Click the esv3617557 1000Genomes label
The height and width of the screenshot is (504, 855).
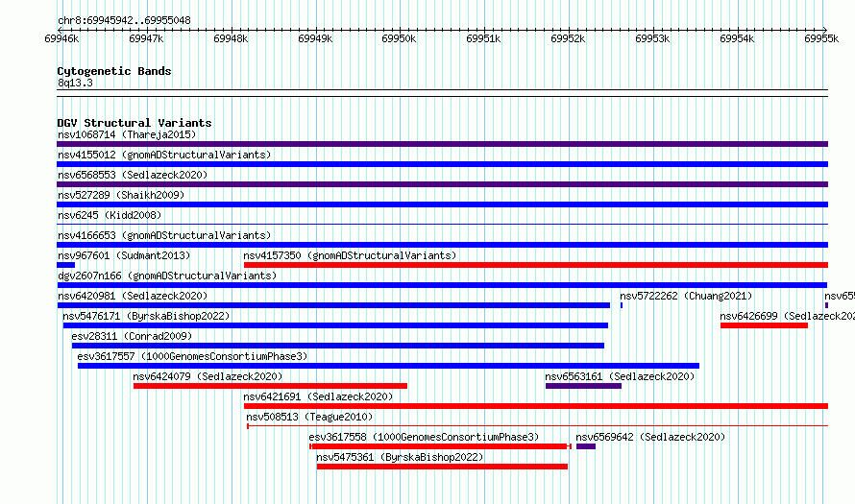192,356
